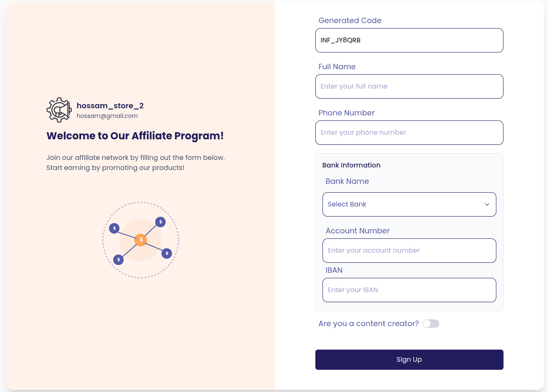Click the bottom-left purple dollar coin icon
Viewport: 548px width, 392px height.
[x=118, y=260]
